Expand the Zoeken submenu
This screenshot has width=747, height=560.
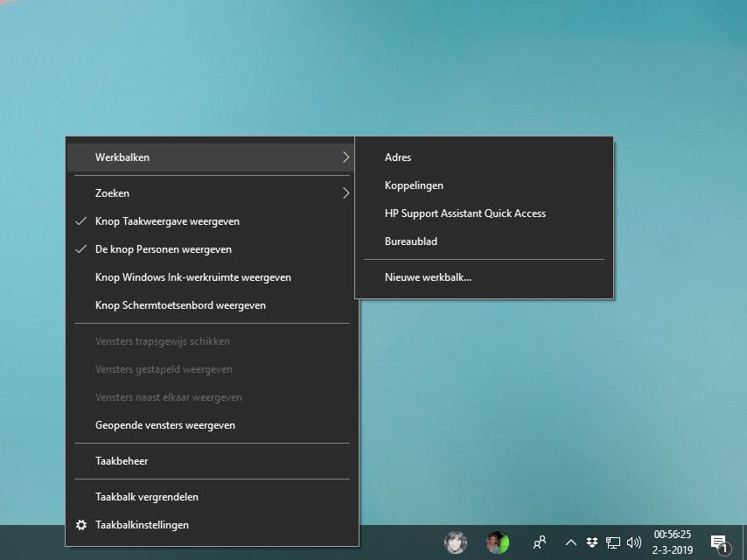(212, 193)
